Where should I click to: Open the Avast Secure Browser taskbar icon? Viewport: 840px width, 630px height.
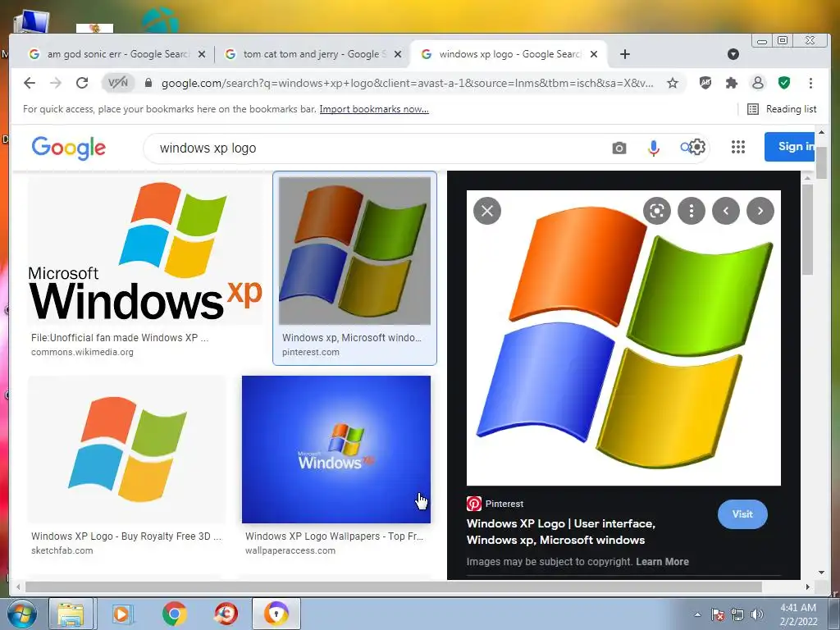click(276, 614)
